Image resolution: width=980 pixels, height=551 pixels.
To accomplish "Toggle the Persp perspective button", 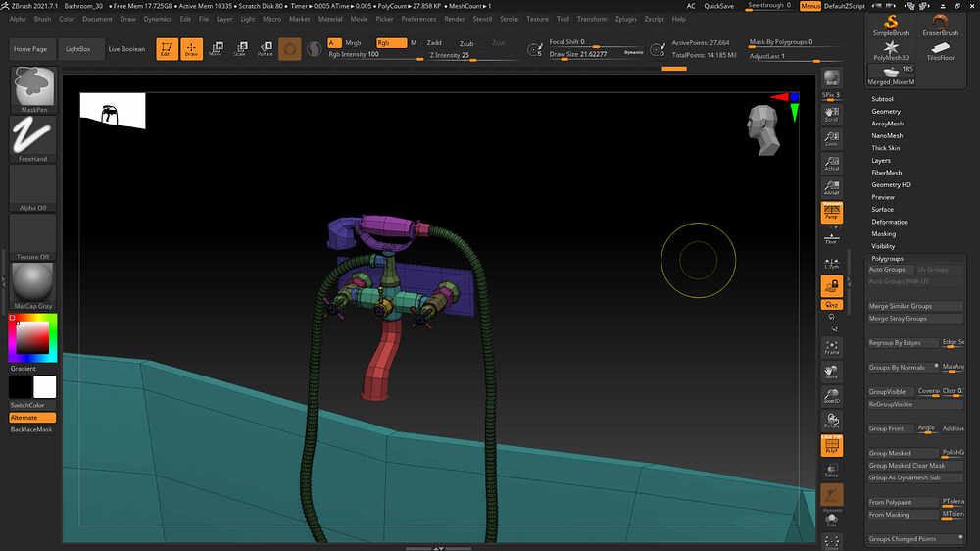I will click(832, 213).
